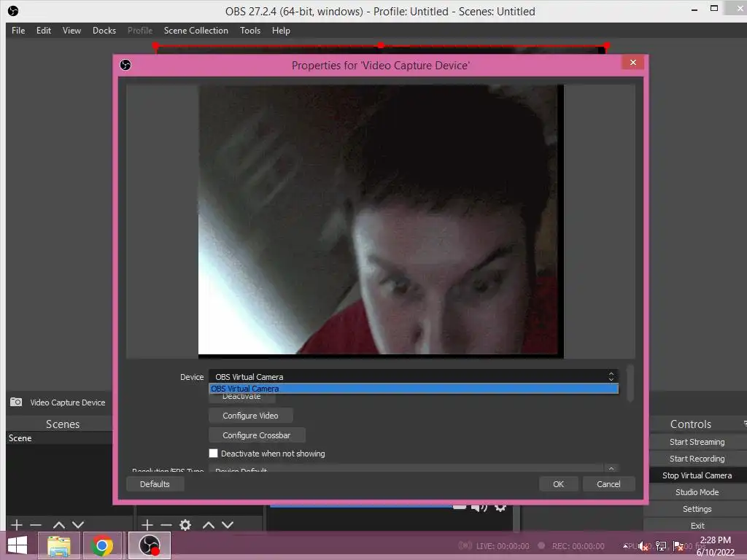Click the camera icon beside Video Capture Device
747x560 pixels.
point(16,402)
